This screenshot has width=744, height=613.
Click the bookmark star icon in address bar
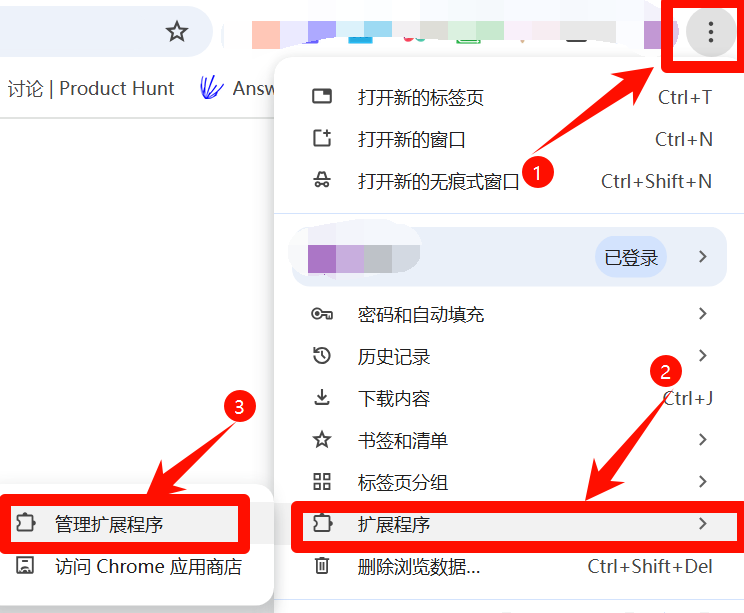pyautogui.click(x=177, y=31)
